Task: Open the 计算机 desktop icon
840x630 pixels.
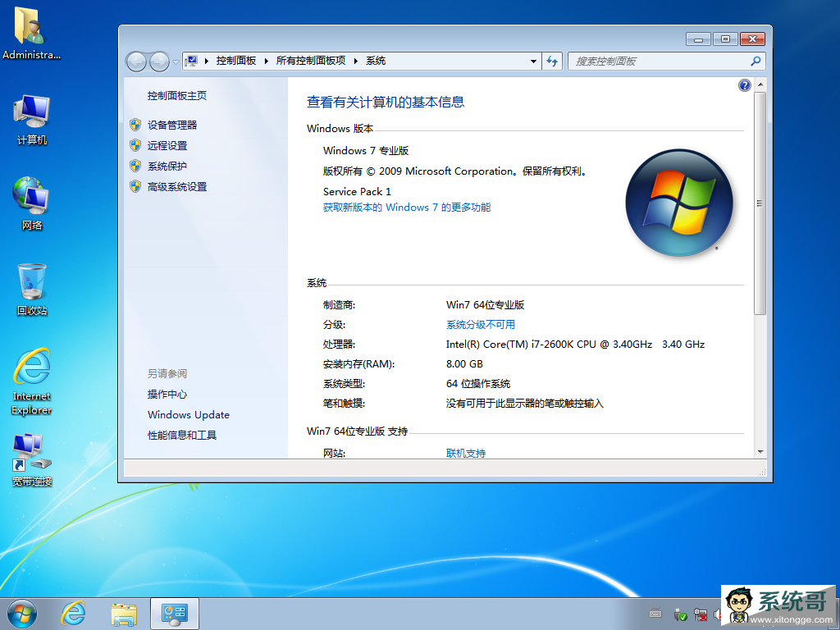Action: [x=32, y=119]
